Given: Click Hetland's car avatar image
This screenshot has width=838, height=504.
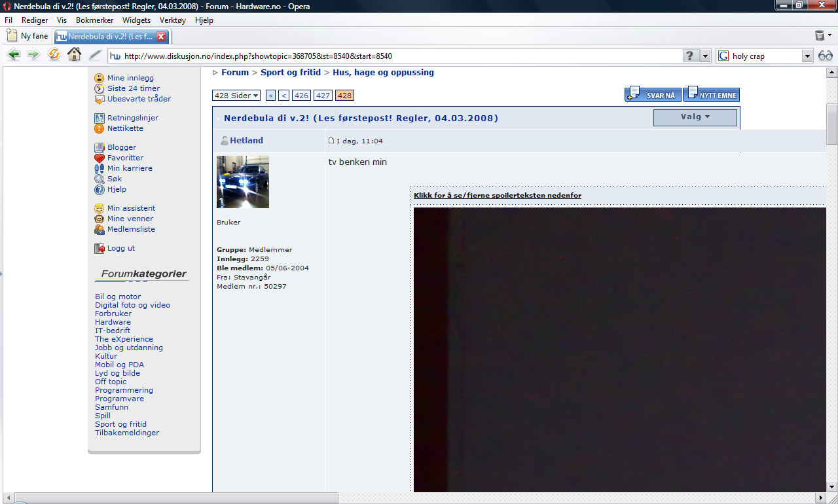Looking at the screenshot, I should coord(243,182).
